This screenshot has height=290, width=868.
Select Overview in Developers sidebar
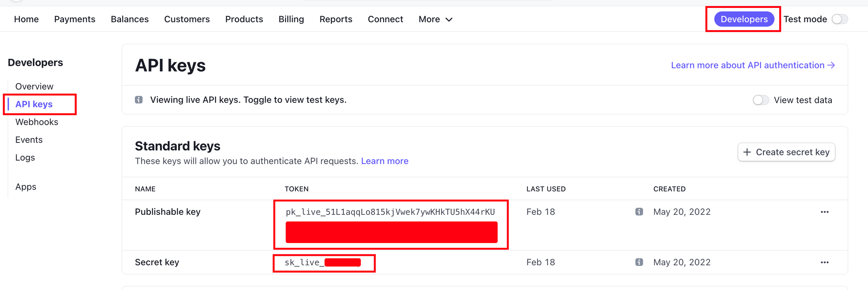coord(34,87)
